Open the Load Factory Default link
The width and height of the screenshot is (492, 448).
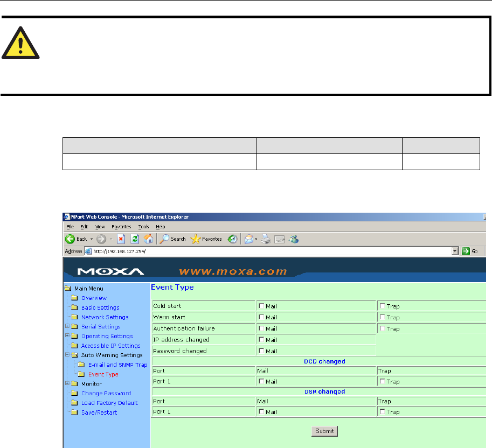click(x=109, y=403)
